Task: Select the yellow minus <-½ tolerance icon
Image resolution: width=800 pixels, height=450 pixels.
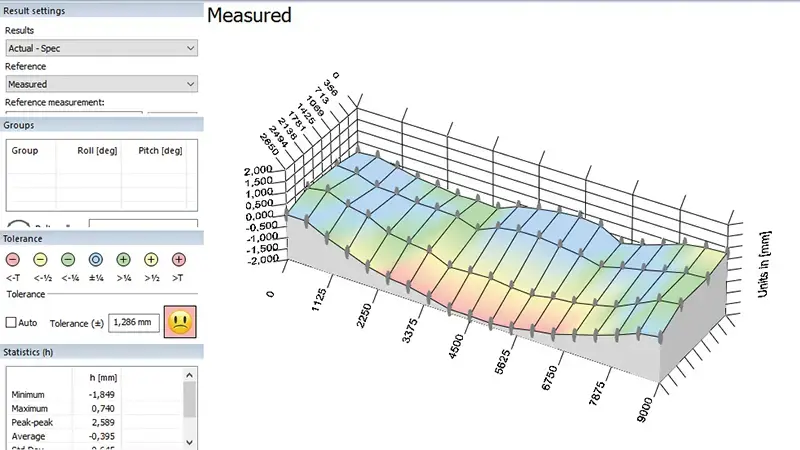Action: (x=41, y=259)
